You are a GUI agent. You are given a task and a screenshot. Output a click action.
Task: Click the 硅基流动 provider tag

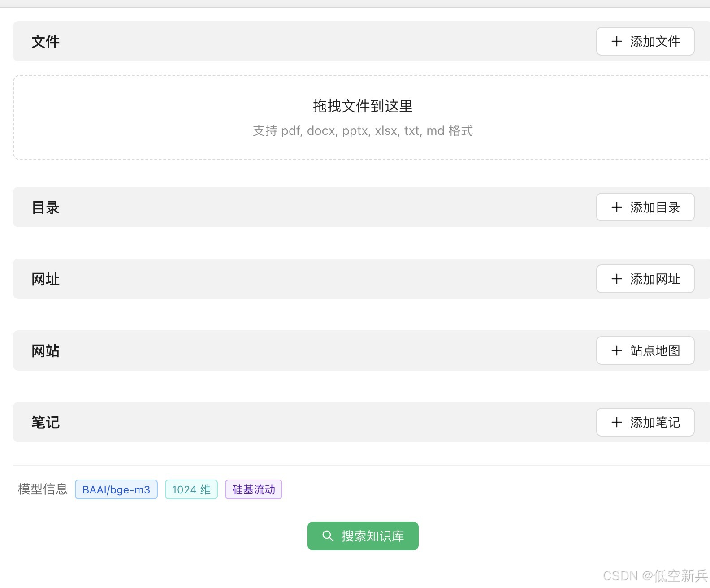pyautogui.click(x=254, y=489)
